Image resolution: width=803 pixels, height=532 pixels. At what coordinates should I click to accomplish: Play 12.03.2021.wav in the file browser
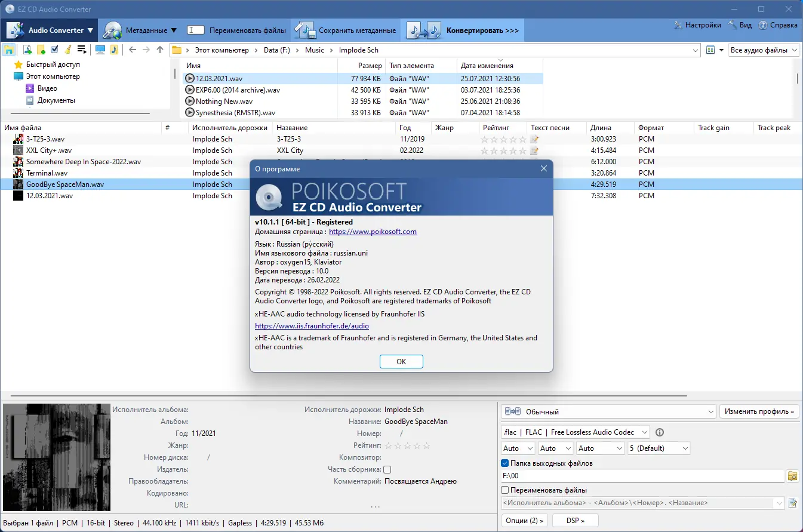pos(190,78)
